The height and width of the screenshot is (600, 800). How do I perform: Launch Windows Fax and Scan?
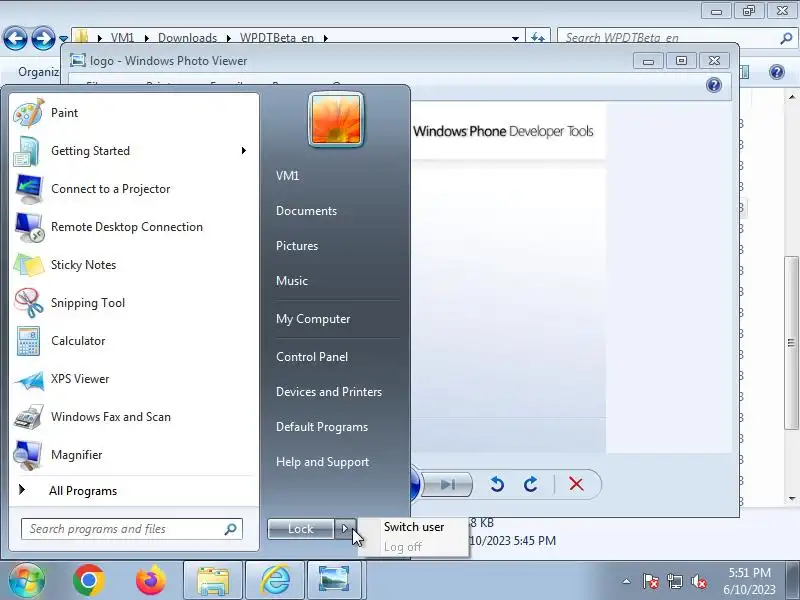[133, 417]
